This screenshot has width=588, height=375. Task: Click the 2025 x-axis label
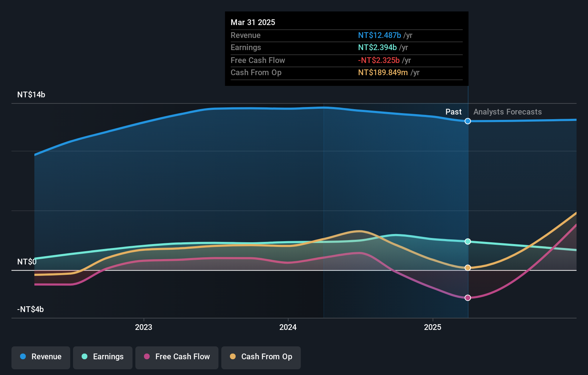tap(433, 327)
